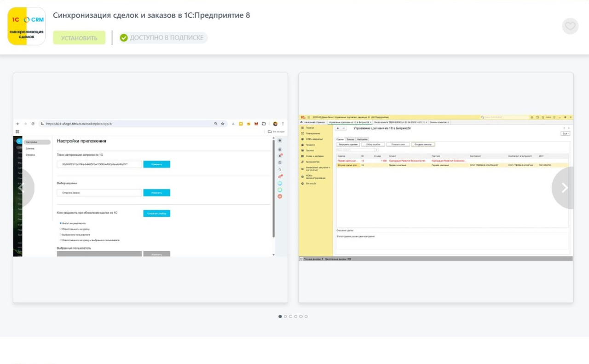Open the "Отправка Заказа" funnel selection field

click(x=99, y=193)
